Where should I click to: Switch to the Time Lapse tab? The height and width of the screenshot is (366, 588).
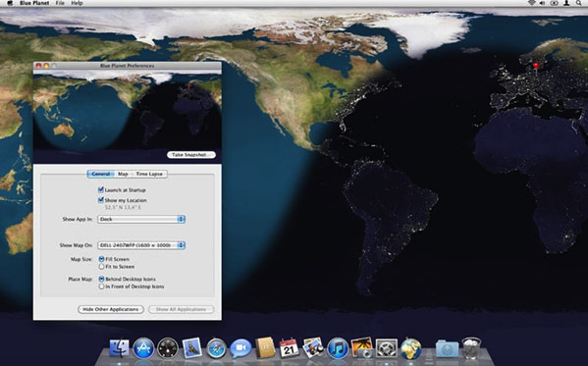149,174
